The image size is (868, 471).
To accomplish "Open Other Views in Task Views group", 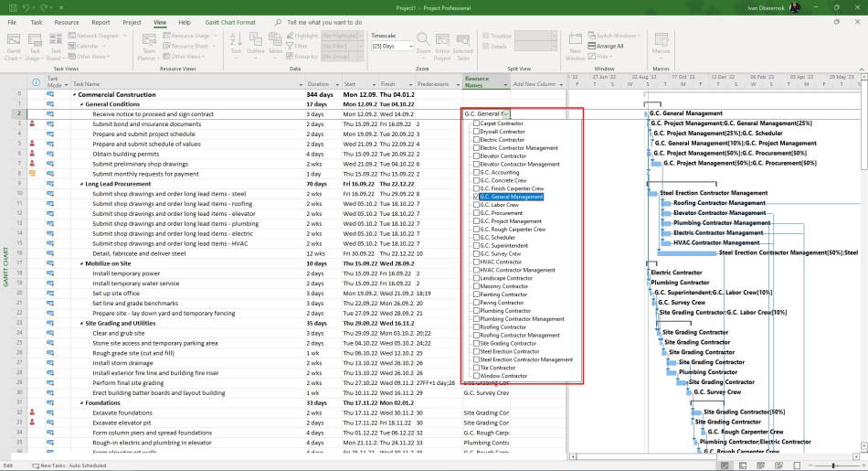I will 89,56.
